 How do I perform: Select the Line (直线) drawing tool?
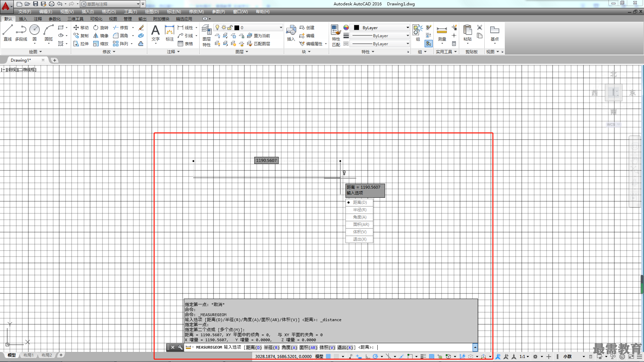[7, 33]
